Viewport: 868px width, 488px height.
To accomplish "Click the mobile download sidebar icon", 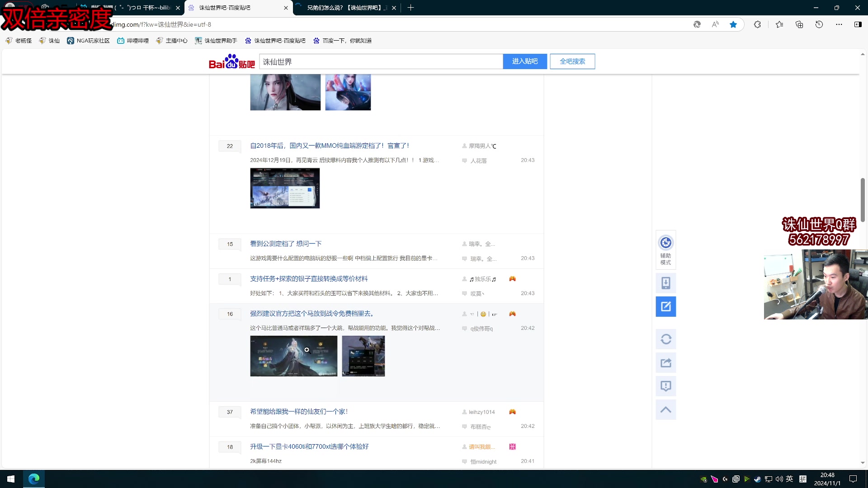I will point(665,283).
